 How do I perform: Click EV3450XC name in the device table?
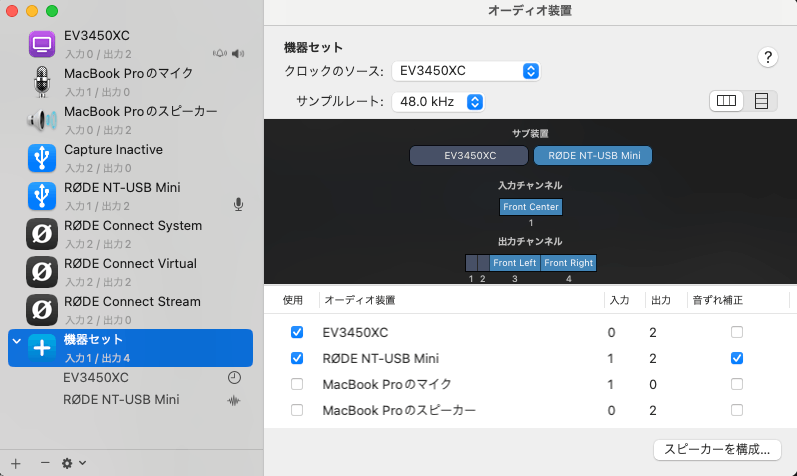355,333
